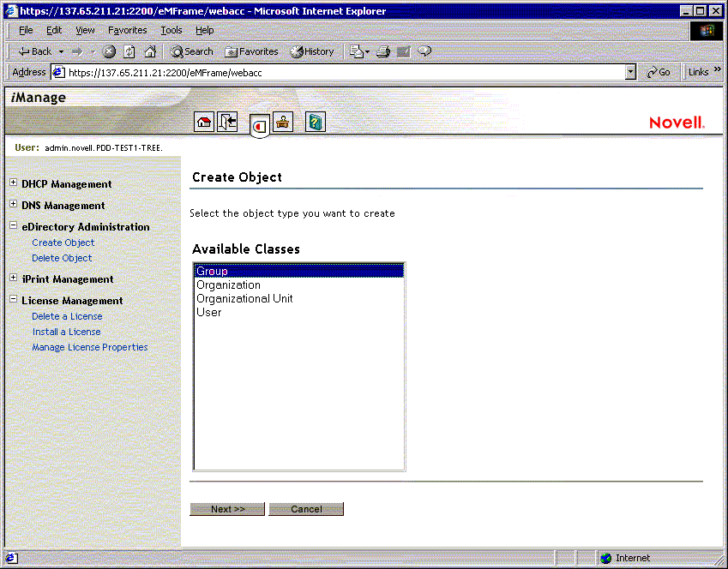Click the iManage Exit door icon
This screenshot has height=569, width=728.
pos(227,122)
